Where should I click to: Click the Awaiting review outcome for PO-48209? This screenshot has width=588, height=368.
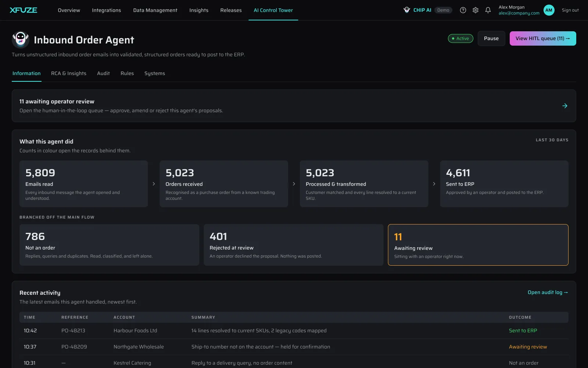(528, 347)
